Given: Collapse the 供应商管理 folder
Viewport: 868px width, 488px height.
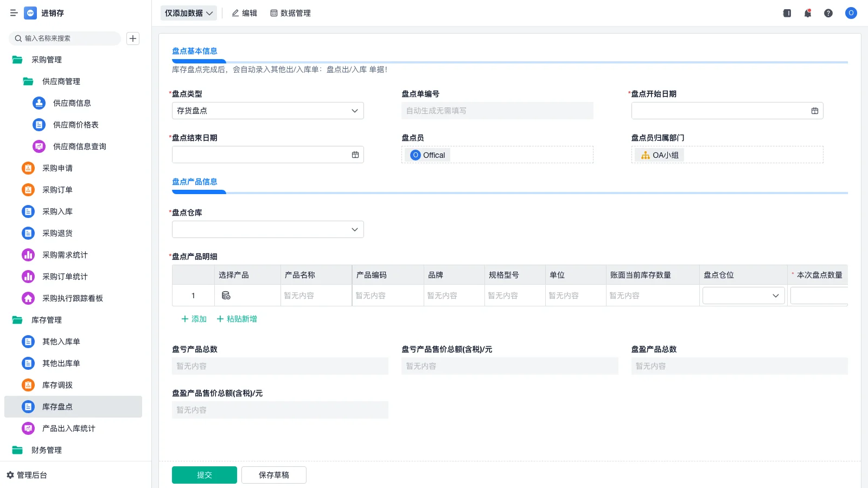Looking at the screenshot, I should coord(28,81).
